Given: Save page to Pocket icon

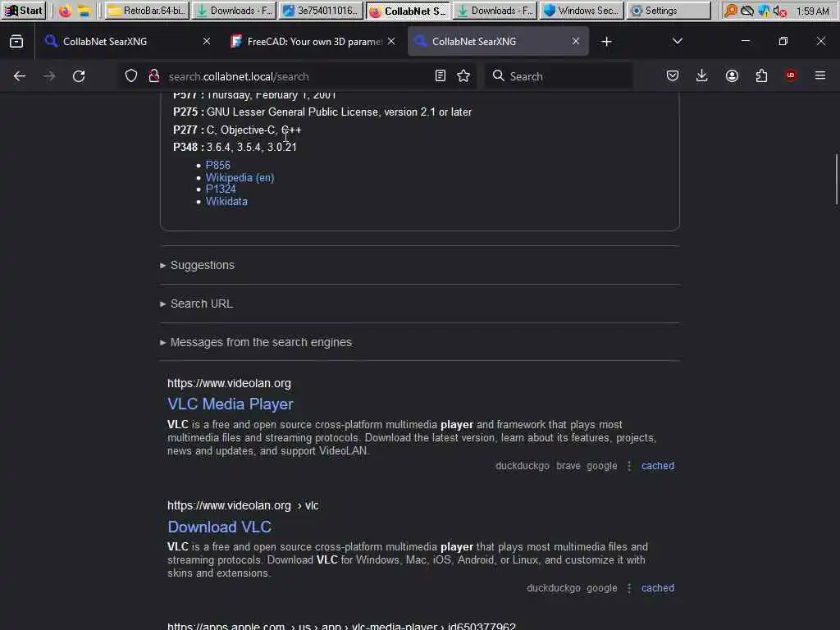Looking at the screenshot, I should (673, 76).
